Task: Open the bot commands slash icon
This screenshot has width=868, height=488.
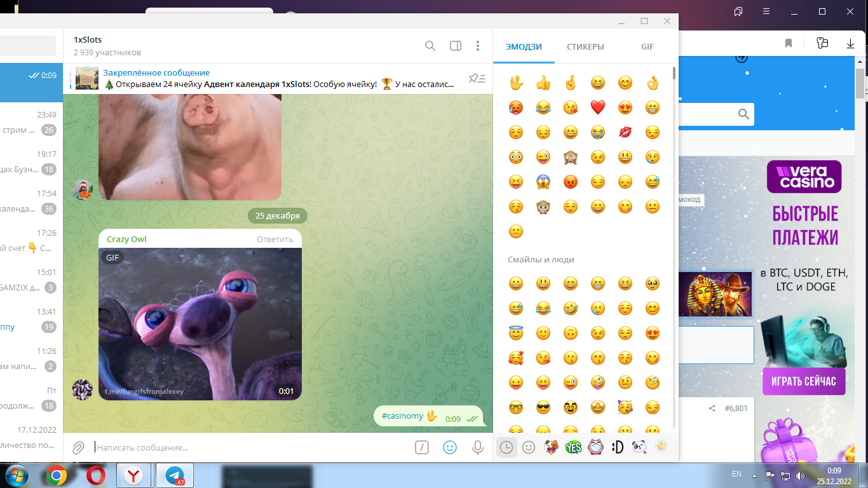Action: [422, 447]
